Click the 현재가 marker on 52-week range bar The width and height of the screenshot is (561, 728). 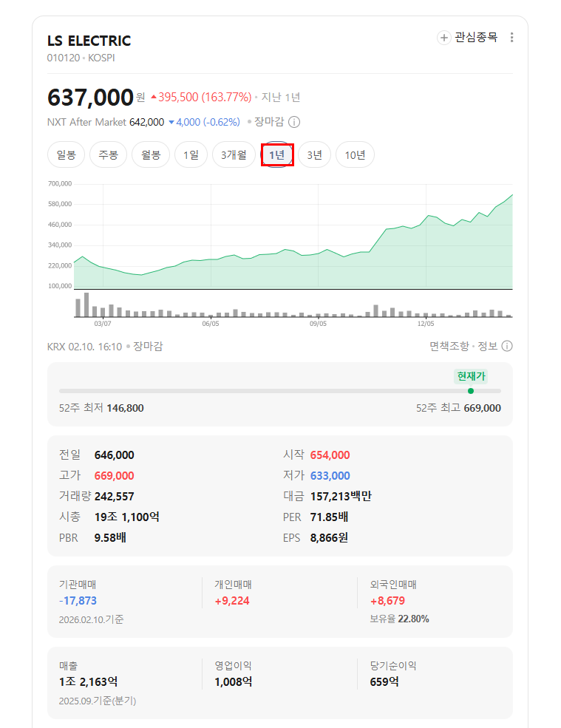tap(471, 391)
